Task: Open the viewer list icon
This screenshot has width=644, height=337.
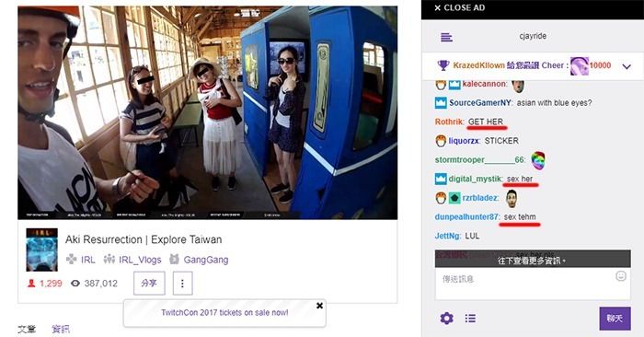Action: click(471, 318)
